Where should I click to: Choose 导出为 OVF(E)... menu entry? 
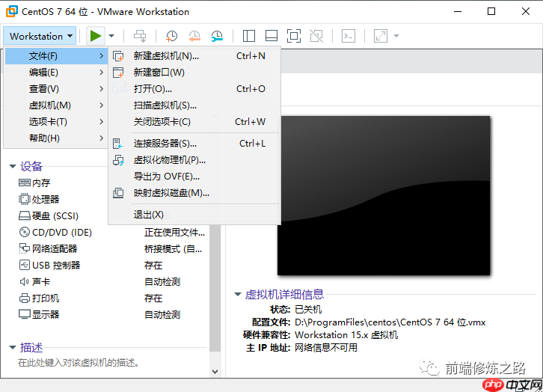tap(194, 177)
